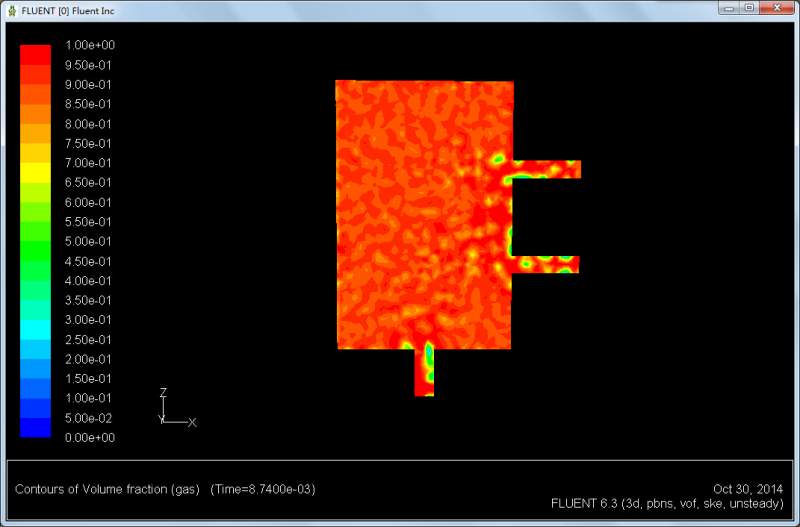800x527 pixels.
Task: Click the 9.50e-01 legend value
Action: tap(88, 65)
